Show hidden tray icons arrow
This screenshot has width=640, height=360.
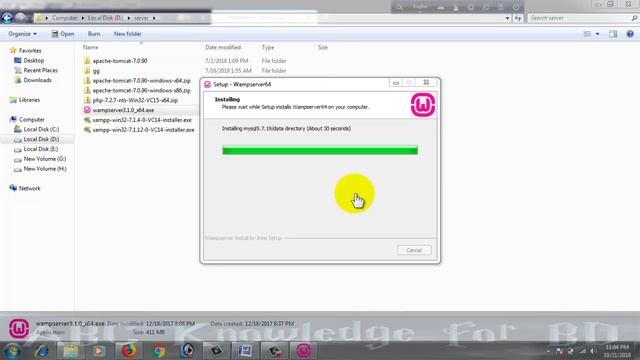coord(548,351)
